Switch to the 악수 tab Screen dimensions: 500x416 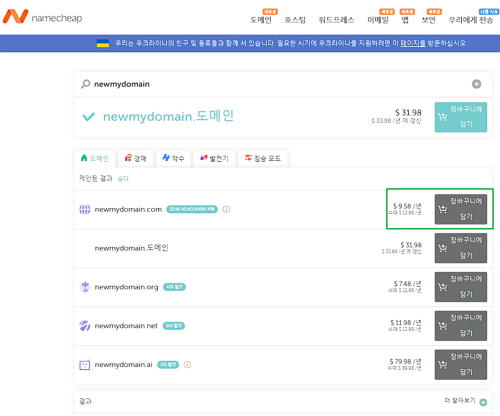[173, 158]
